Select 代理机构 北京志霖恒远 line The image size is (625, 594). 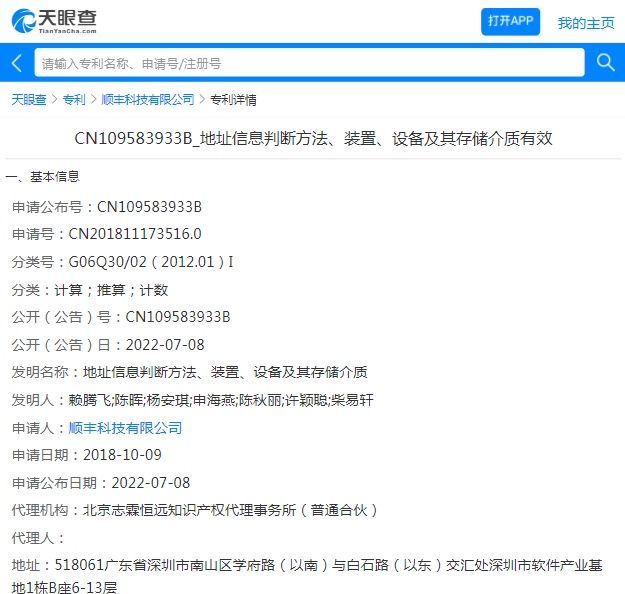click(195, 510)
